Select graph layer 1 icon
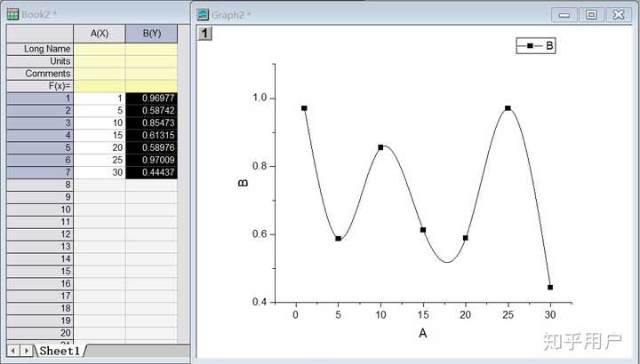Screen dimensions: 640x364 coord(205,34)
